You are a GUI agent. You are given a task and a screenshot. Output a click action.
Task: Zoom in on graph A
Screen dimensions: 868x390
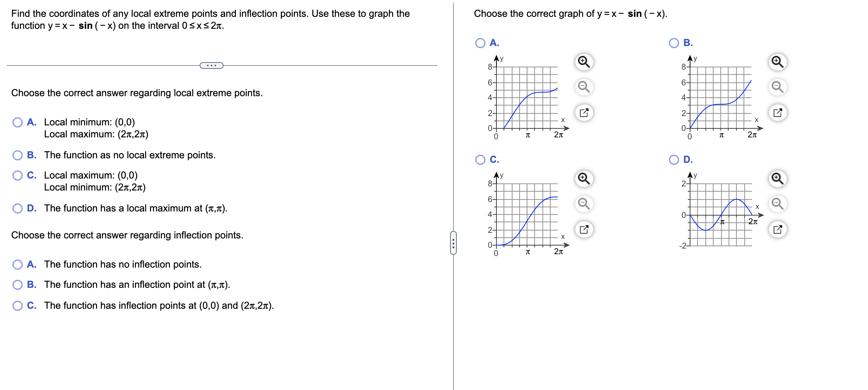pos(584,62)
